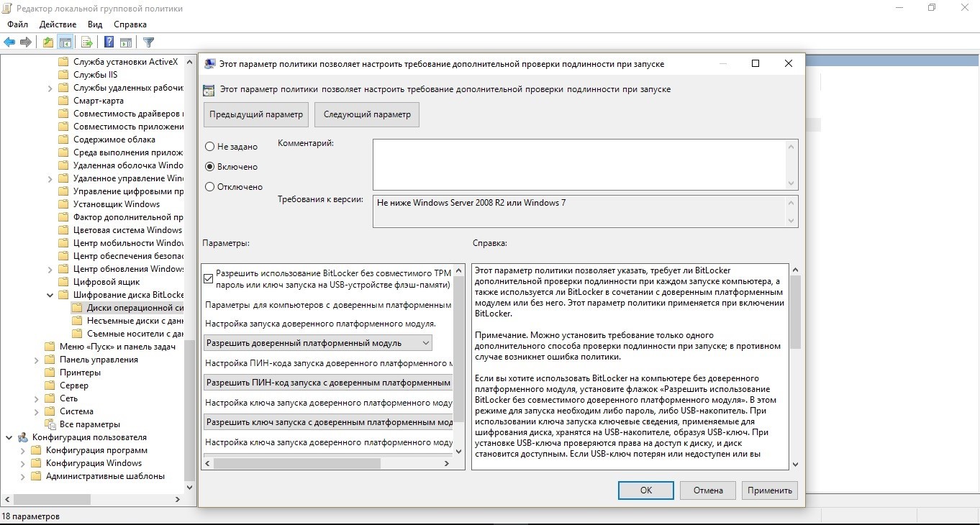Click the folder icon beside Установщик Windows

pyautogui.click(x=63, y=204)
